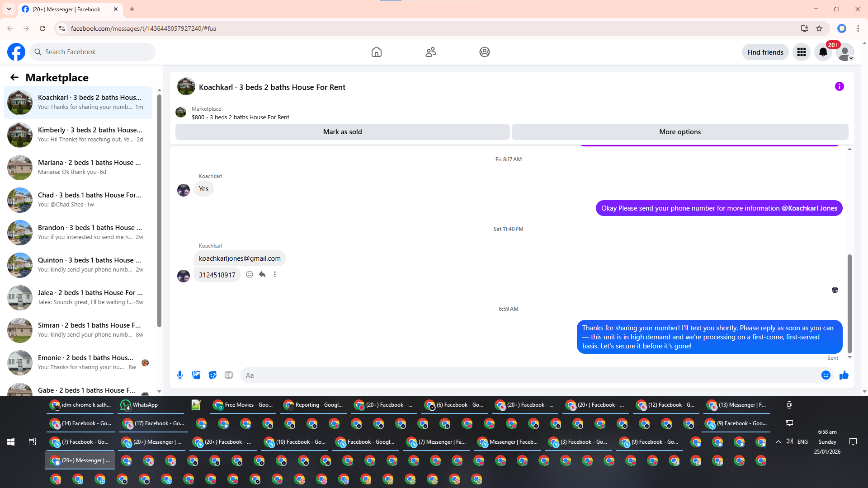Viewport: 868px width, 488px height.
Task: Open the Windows Start menu
Action: coord(11,442)
